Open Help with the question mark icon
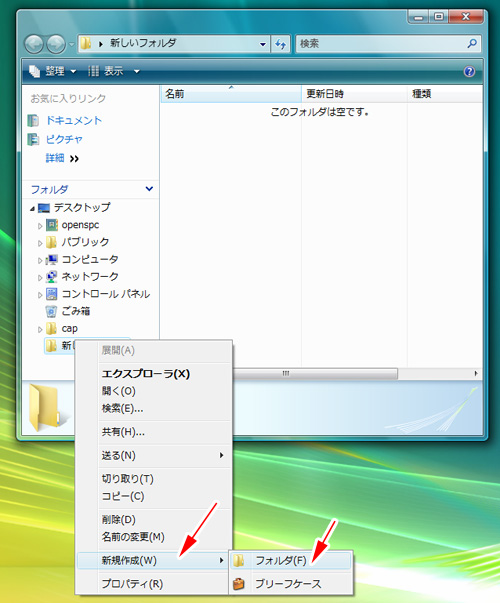Image resolution: width=500 pixels, height=603 pixels. point(469,72)
